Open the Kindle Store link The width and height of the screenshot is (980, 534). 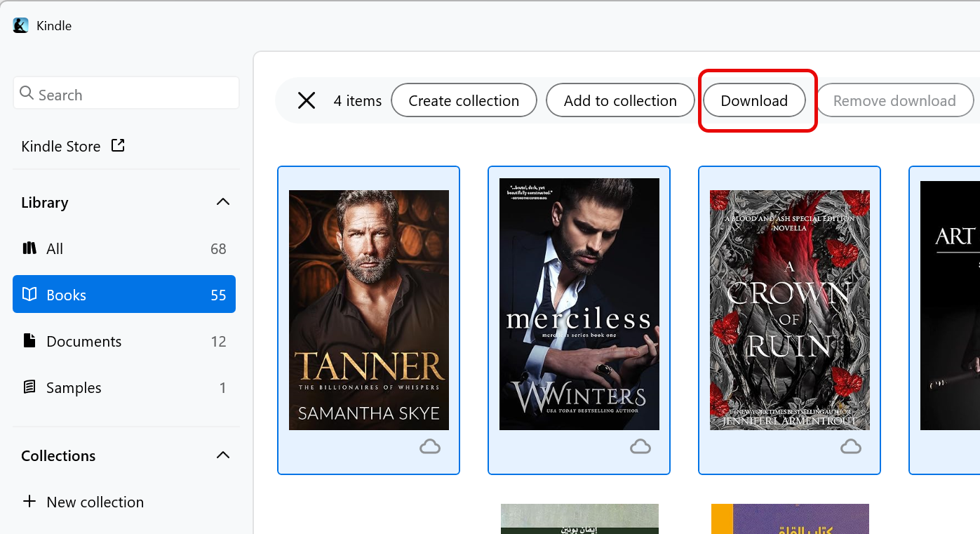click(73, 146)
